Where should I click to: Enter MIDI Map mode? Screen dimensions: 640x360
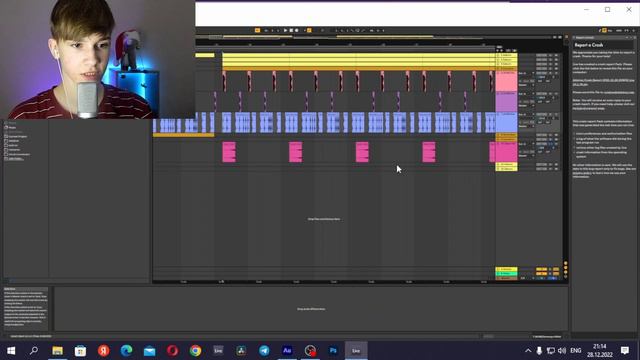619,31
